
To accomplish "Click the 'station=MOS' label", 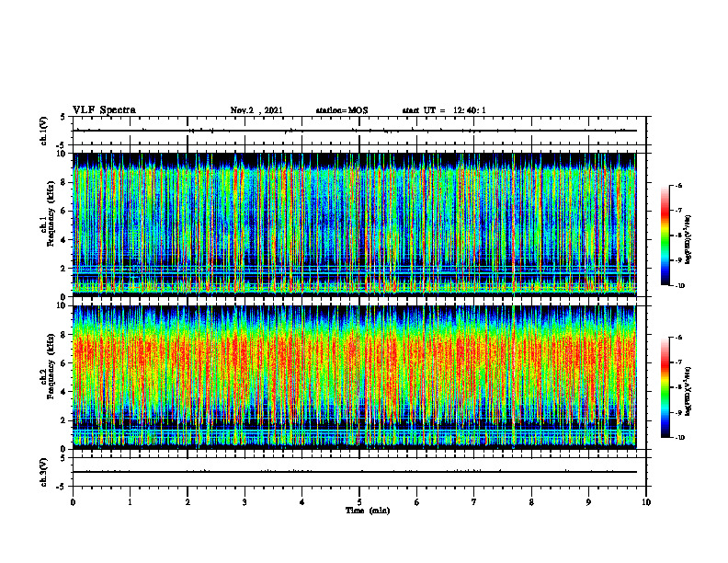I will click(342, 110).
